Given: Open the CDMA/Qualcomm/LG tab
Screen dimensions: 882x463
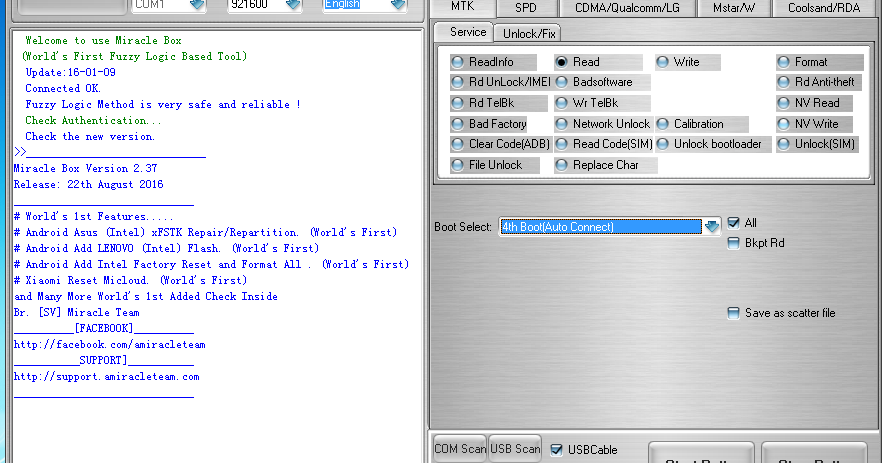Looking at the screenshot, I should (627, 8).
